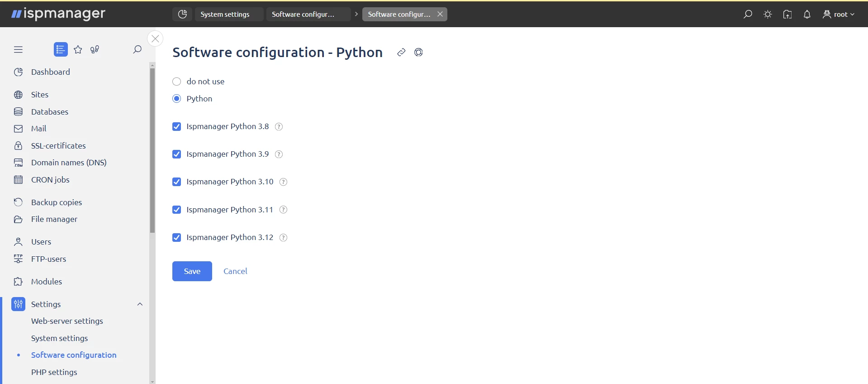
Task: Collapse the Settings group chevron
Action: click(140, 304)
